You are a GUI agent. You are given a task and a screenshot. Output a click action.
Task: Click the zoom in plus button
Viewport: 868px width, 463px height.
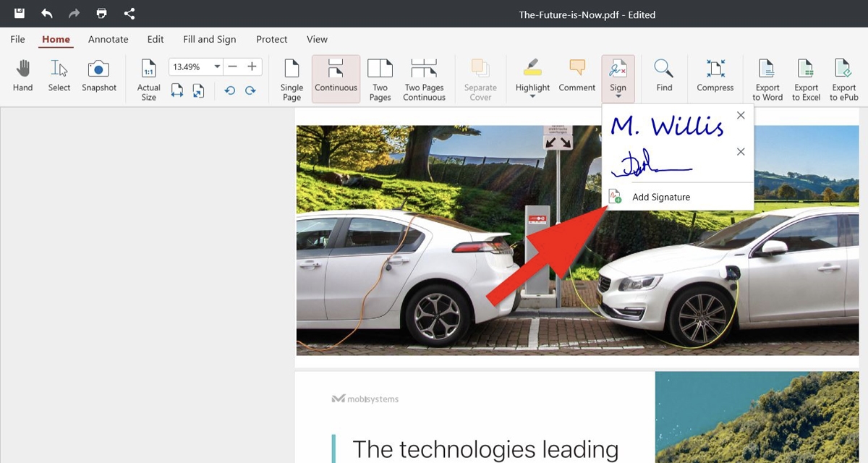(x=252, y=67)
